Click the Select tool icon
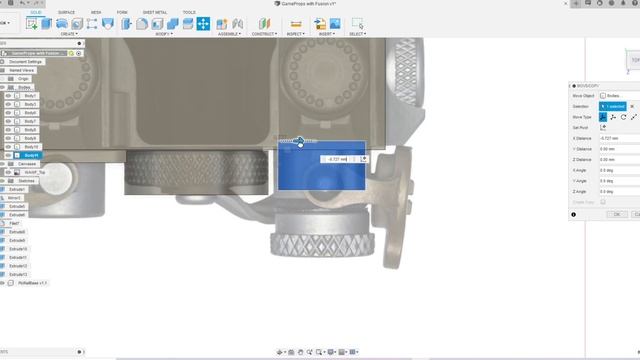Image resolution: width=640 pixels, height=360 pixels. coord(358,23)
